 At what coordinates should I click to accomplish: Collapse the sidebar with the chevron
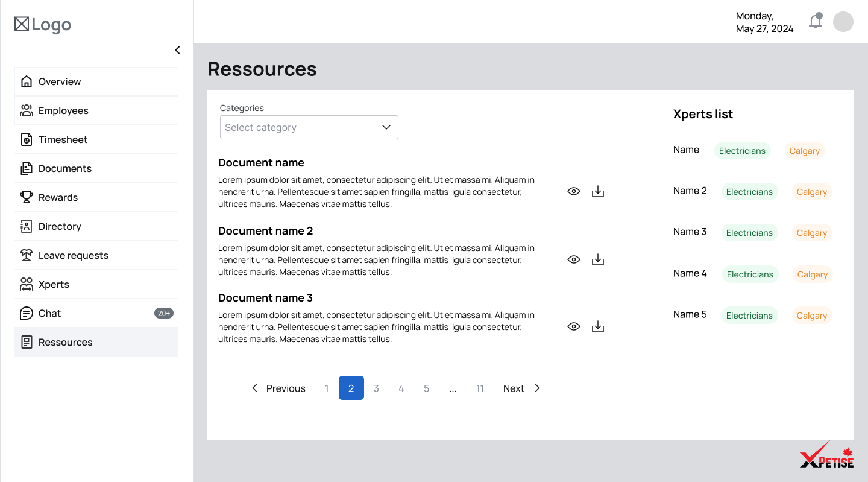(177, 50)
